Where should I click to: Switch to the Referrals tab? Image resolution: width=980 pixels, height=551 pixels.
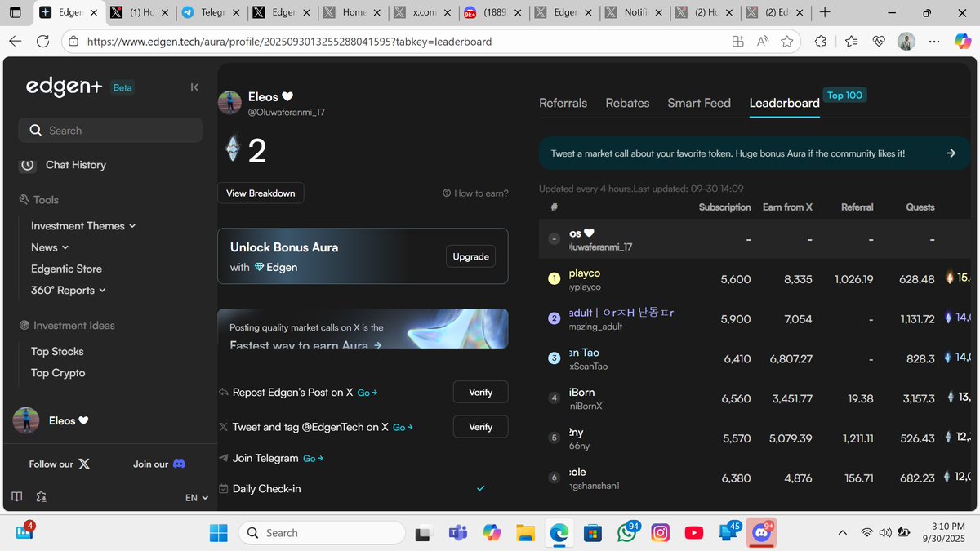[563, 103]
